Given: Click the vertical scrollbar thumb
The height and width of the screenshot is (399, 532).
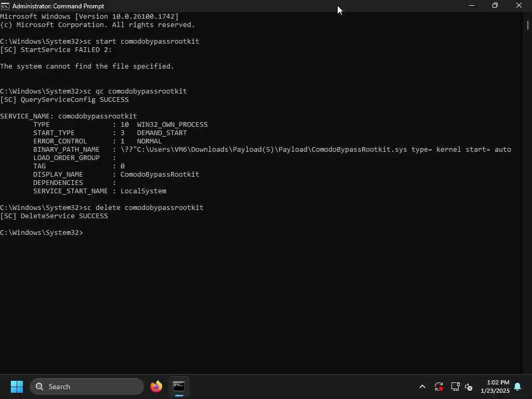Looking at the screenshot, I should click(x=528, y=25).
